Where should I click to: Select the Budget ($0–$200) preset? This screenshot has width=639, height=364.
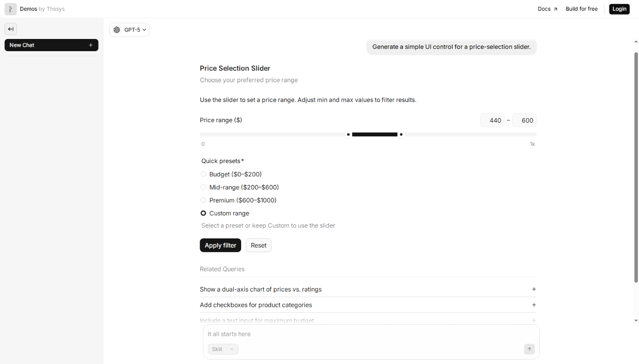(203, 174)
